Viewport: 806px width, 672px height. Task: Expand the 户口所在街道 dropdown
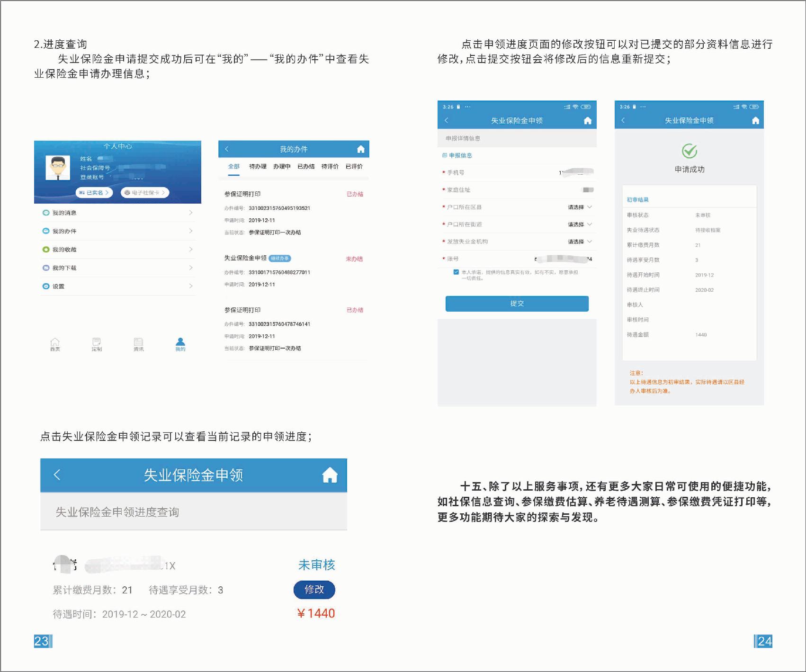[580, 224]
